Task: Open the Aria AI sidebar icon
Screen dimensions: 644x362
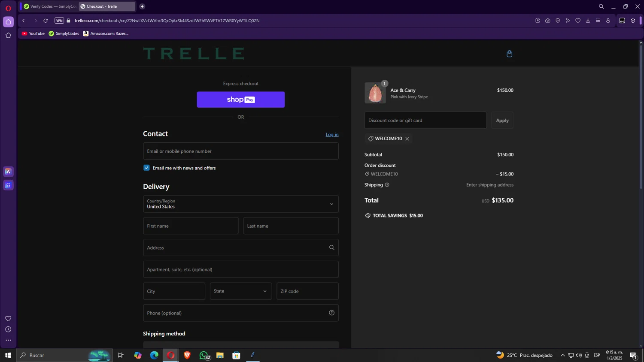Action: [8, 172]
